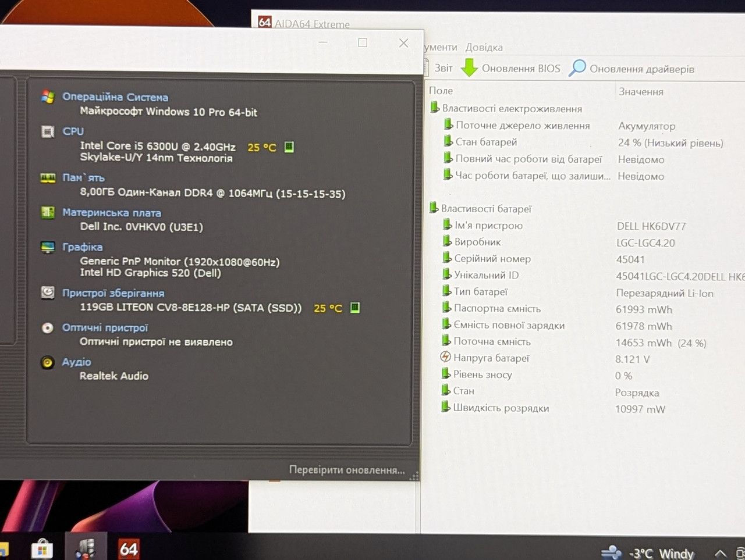Click the Значення column header
This screenshot has width=745, height=560.
point(641,91)
